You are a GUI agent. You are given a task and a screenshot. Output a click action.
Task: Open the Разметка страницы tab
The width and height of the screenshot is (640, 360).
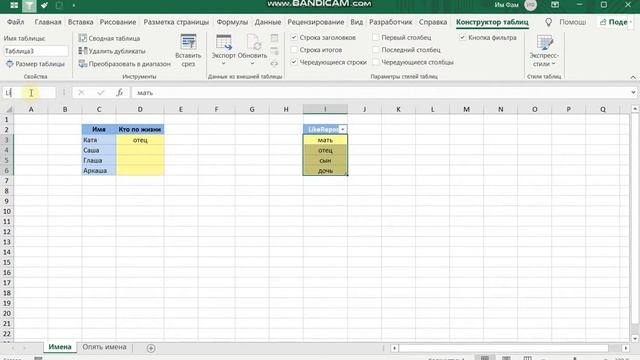[x=176, y=22]
